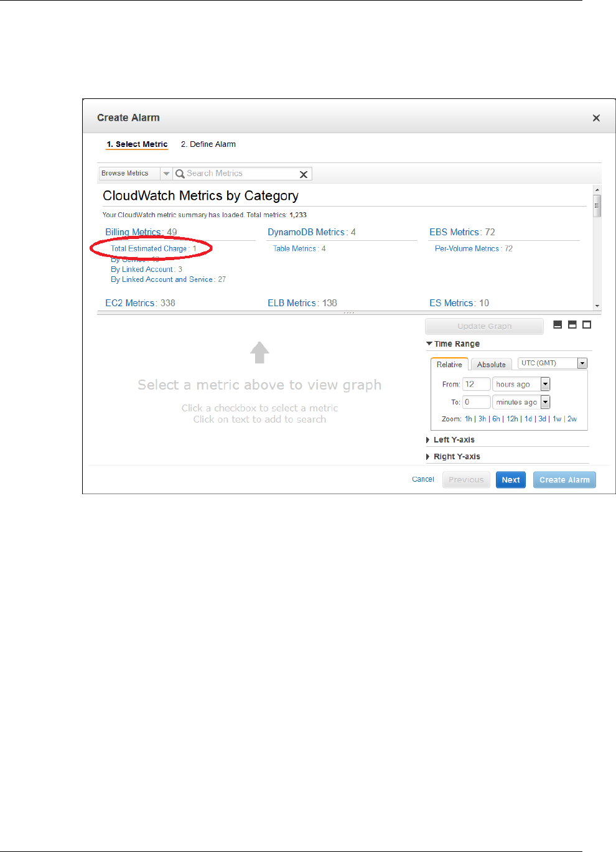Clear the Search Metrics field
Screen dimensions: 616x852
(304, 174)
